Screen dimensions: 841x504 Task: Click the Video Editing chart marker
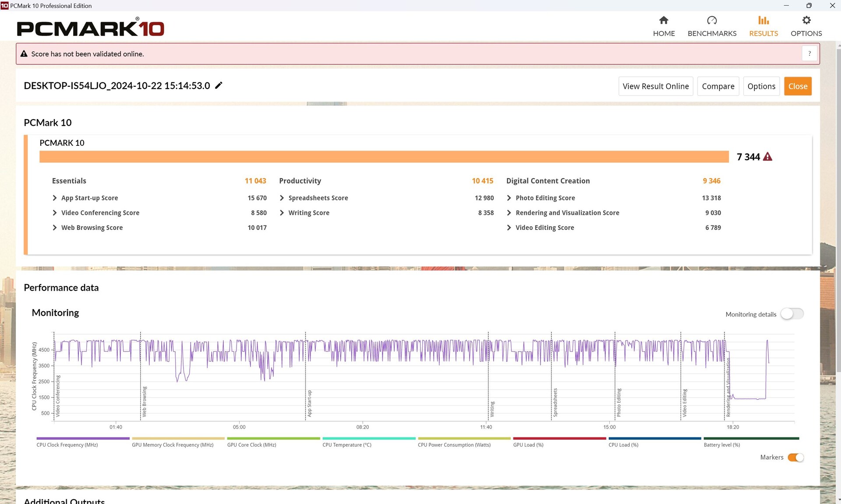tap(684, 403)
